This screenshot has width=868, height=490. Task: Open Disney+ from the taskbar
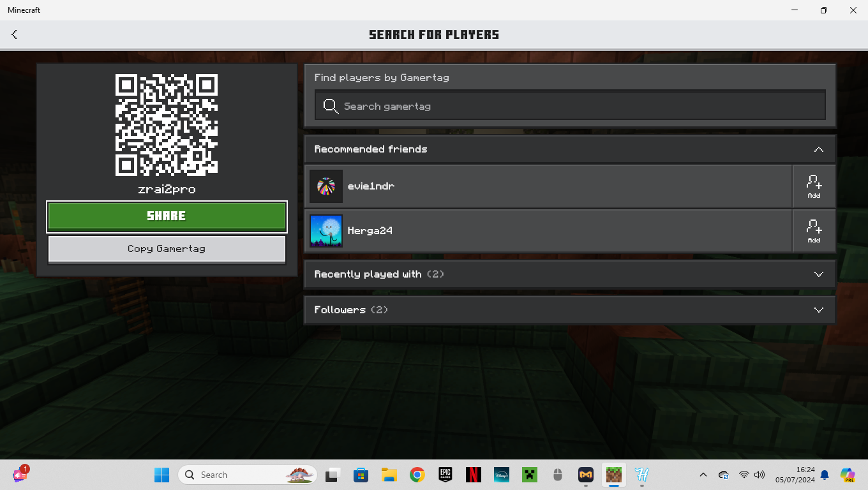pos(501,475)
